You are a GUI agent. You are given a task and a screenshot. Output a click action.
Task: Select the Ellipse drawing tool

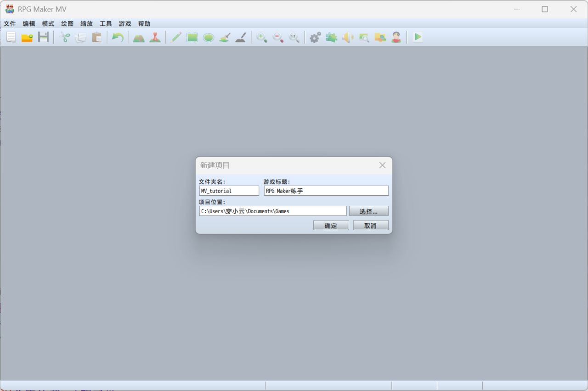point(209,37)
